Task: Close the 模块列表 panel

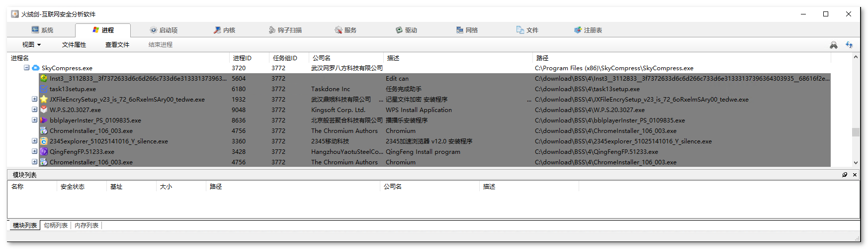Action: point(855,175)
